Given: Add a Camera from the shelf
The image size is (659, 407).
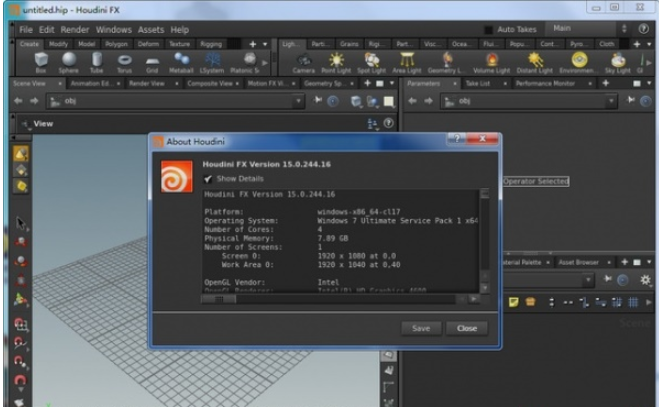Looking at the screenshot, I should coord(303,63).
